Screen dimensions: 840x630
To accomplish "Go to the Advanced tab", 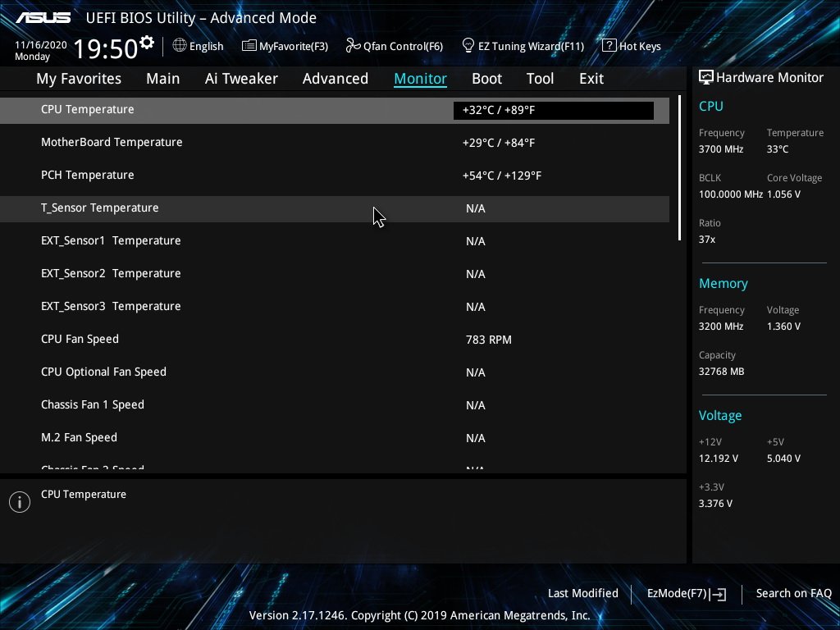I will pos(336,79).
